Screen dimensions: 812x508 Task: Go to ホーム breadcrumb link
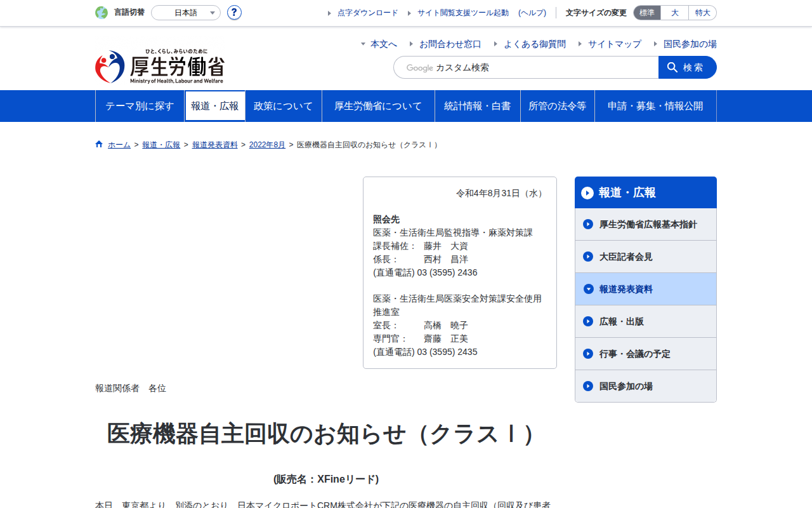click(119, 145)
